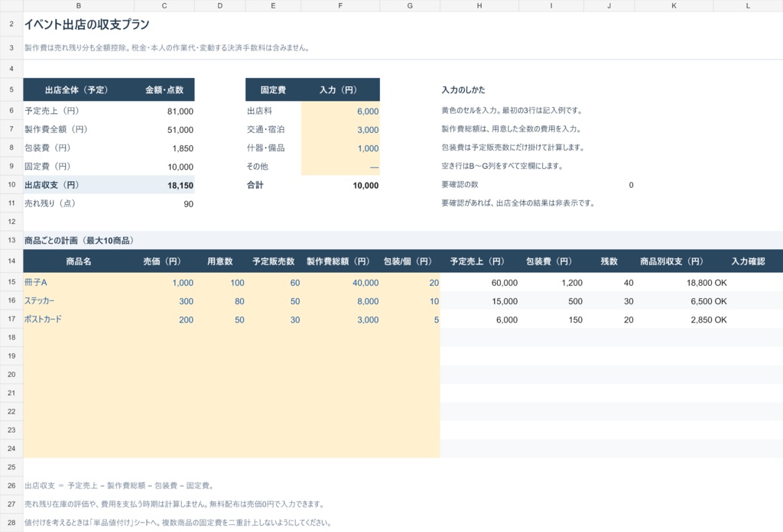Click 冊子A price cell 1,000
The height and width of the screenshot is (532, 783).
(x=164, y=283)
